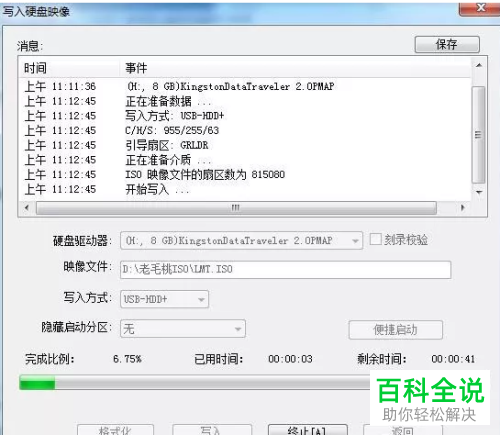Viewport: 500px width, 435px height.
Task: Click the horizontal scroll-left arrow
Action: click(x=27, y=207)
